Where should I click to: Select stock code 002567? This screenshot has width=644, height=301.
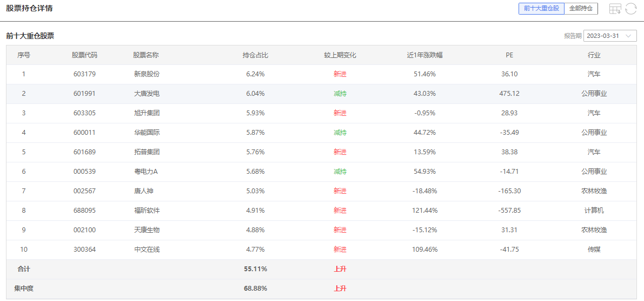(84, 191)
